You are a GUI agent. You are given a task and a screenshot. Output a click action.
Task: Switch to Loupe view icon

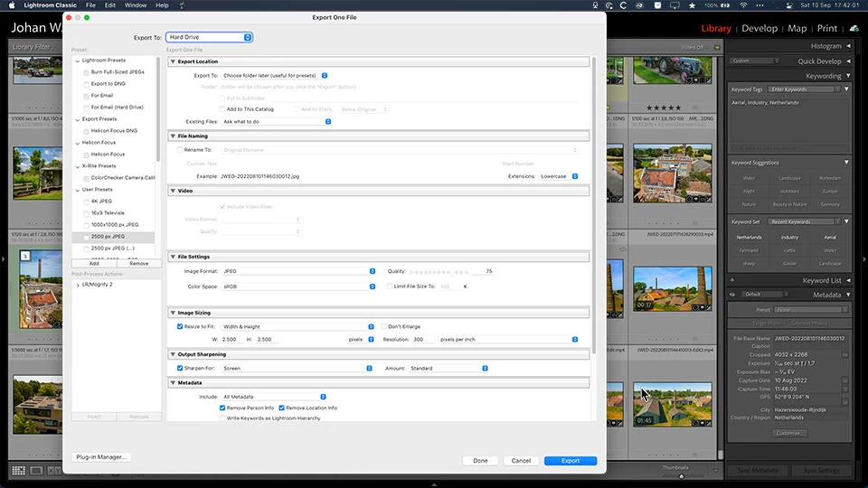36,470
